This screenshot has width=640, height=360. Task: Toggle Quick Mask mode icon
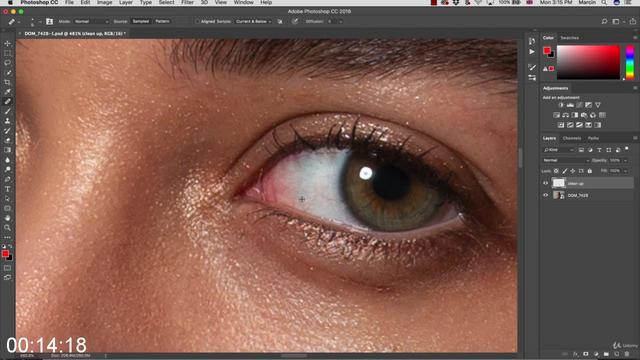pos(7,268)
